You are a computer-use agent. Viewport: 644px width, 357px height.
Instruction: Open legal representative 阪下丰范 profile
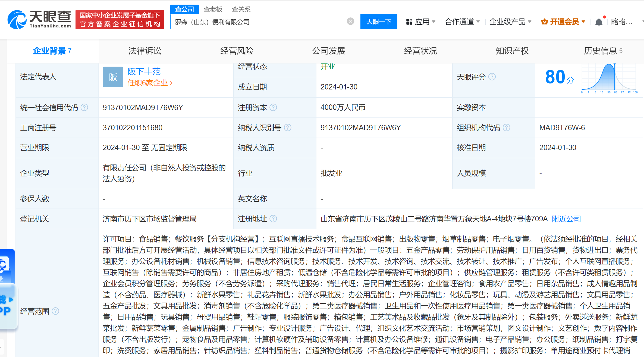pos(144,72)
